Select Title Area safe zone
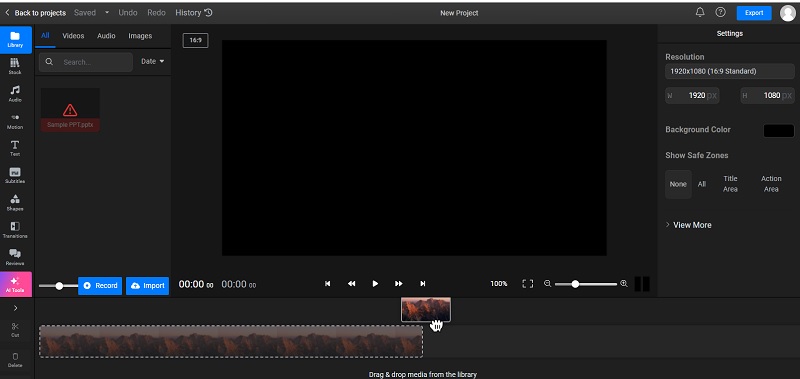The width and height of the screenshot is (800, 379). click(x=730, y=184)
